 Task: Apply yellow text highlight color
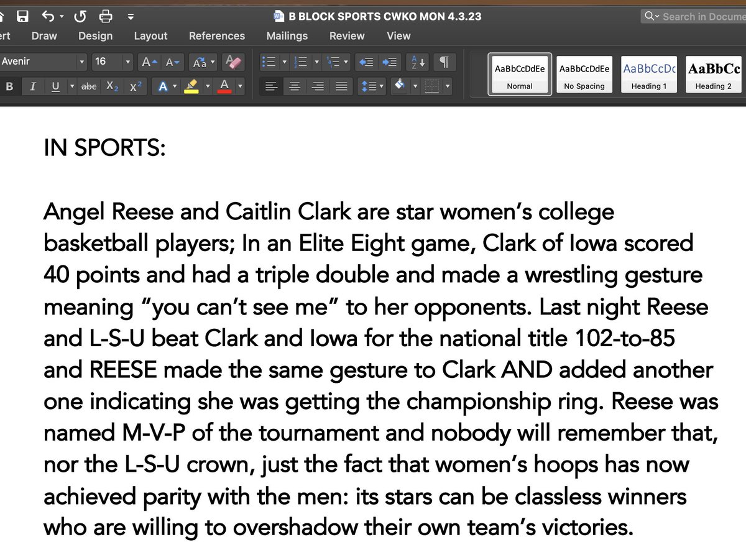click(x=191, y=87)
